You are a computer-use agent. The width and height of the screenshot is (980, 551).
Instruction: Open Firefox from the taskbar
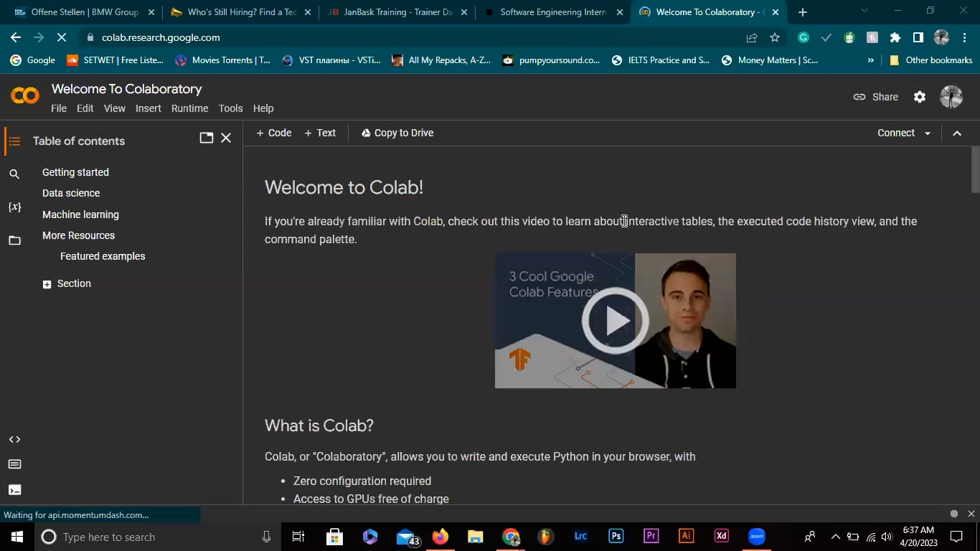[x=440, y=537]
